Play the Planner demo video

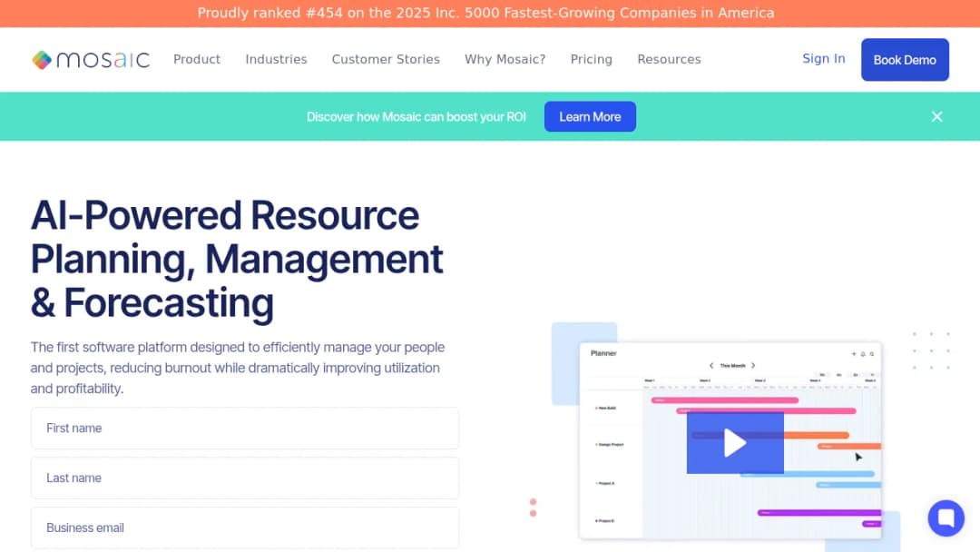pyautogui.click(x=735, y=443)
